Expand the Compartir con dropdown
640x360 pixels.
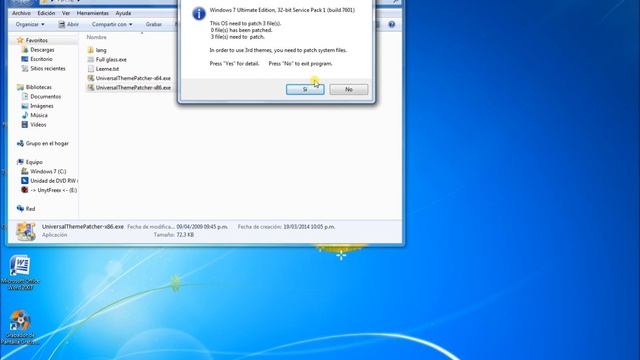click(x=112, y=24)
